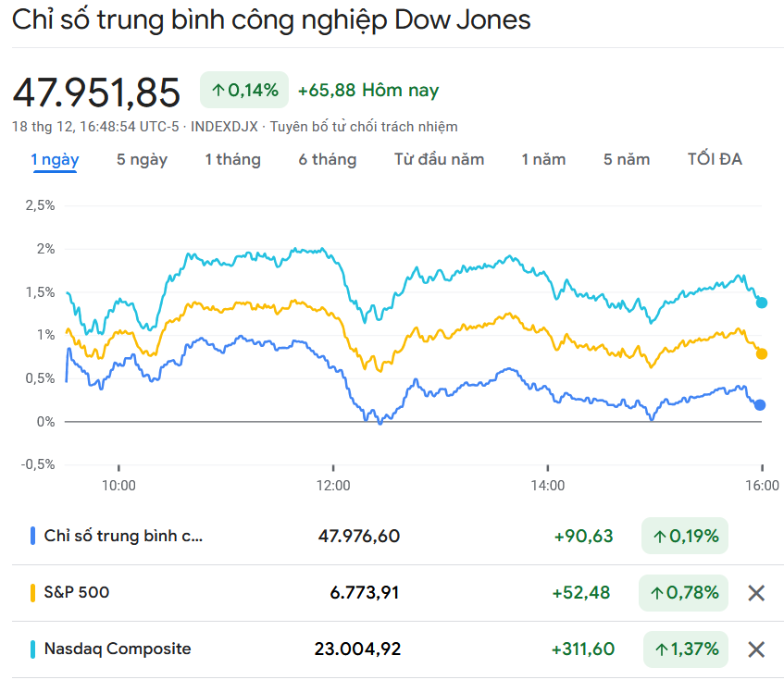Show the "1 tháng" chart range
This screenshot has height=680, width=784.
(x=232, y=159)
